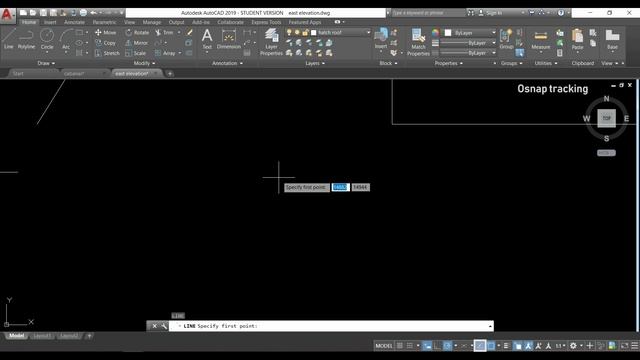The height and width of the screenshot is (360, 640).
Task: Open the Measure utility
Action: (540, 40)
